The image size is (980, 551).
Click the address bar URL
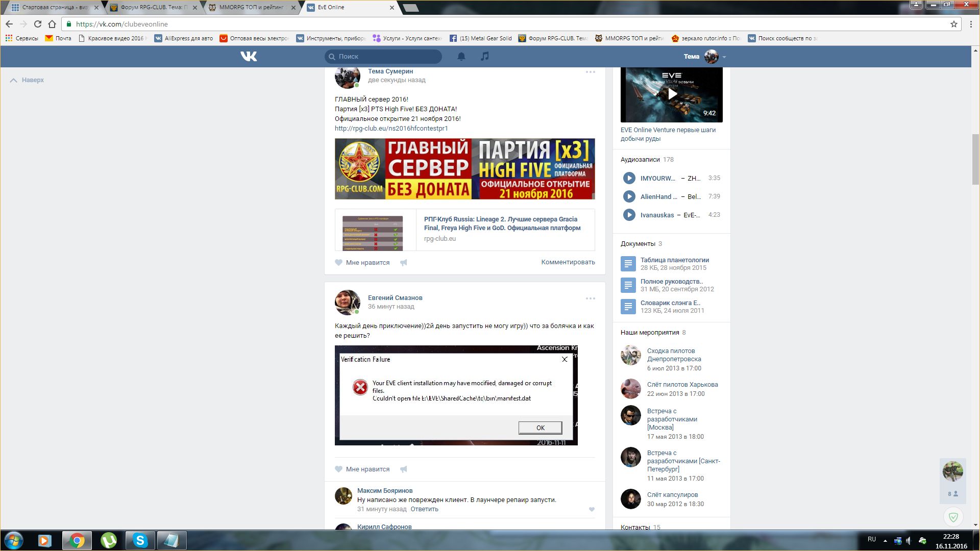[x=121, y=24]
